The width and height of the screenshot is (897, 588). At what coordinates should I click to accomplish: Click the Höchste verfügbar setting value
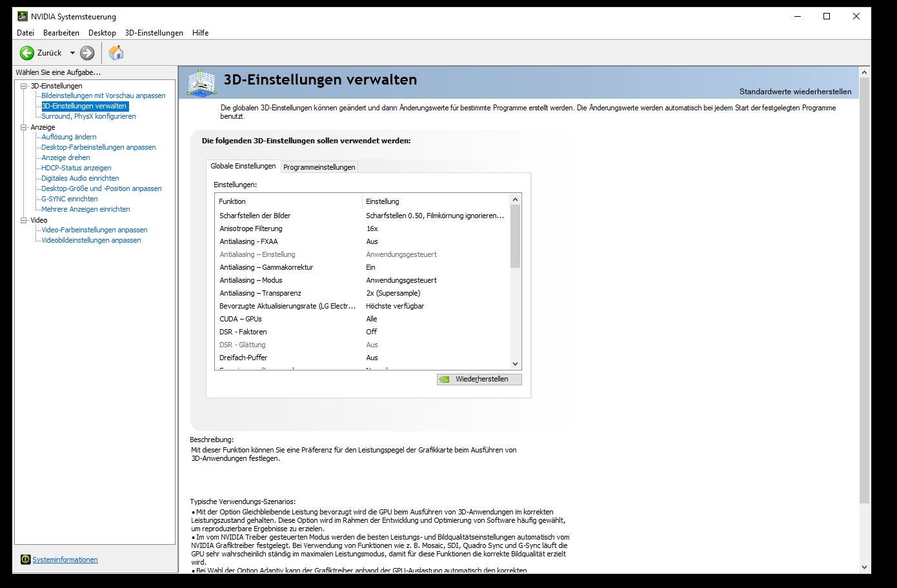(395, 306)
